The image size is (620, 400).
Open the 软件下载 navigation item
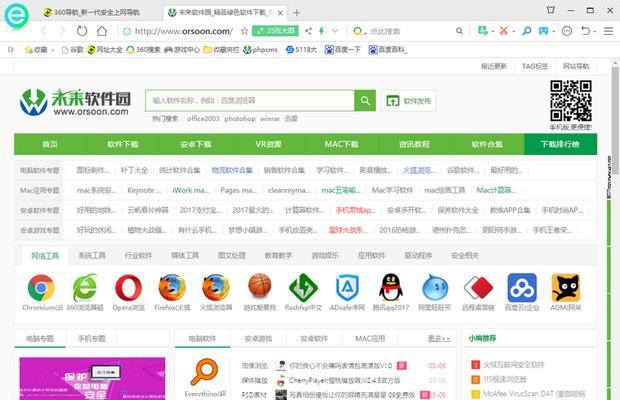click(x=123, y=144)
